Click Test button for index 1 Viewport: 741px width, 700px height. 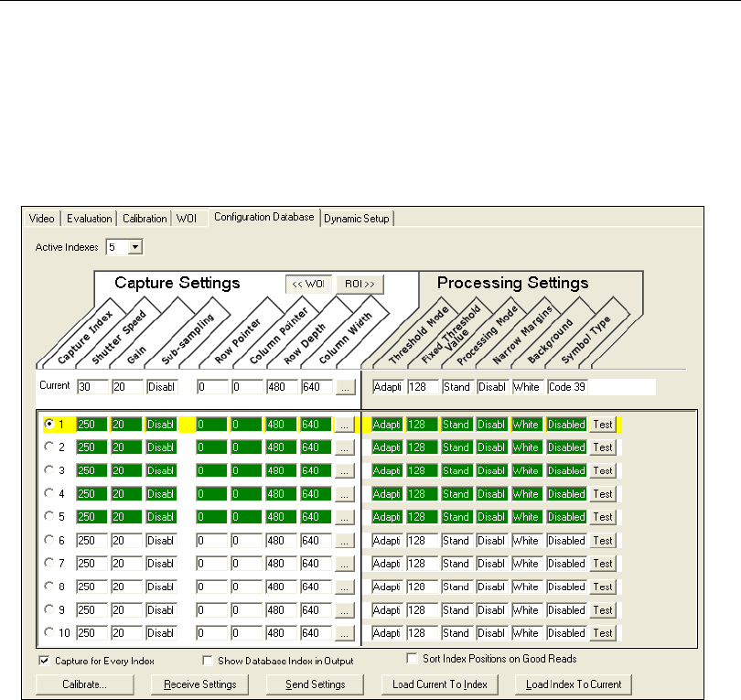[x=603, y=425]
